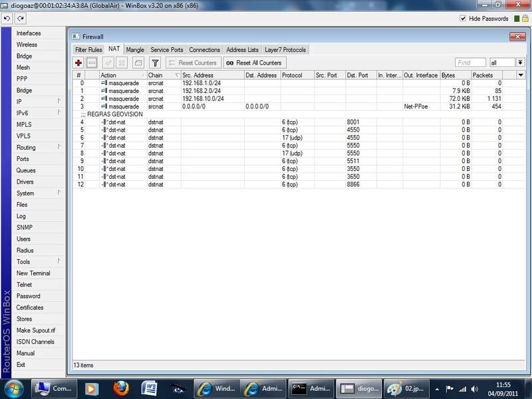This screenshot has height=399, width=532.
Task: Click the Filter funnel icon
Action: tap(155, 63)
